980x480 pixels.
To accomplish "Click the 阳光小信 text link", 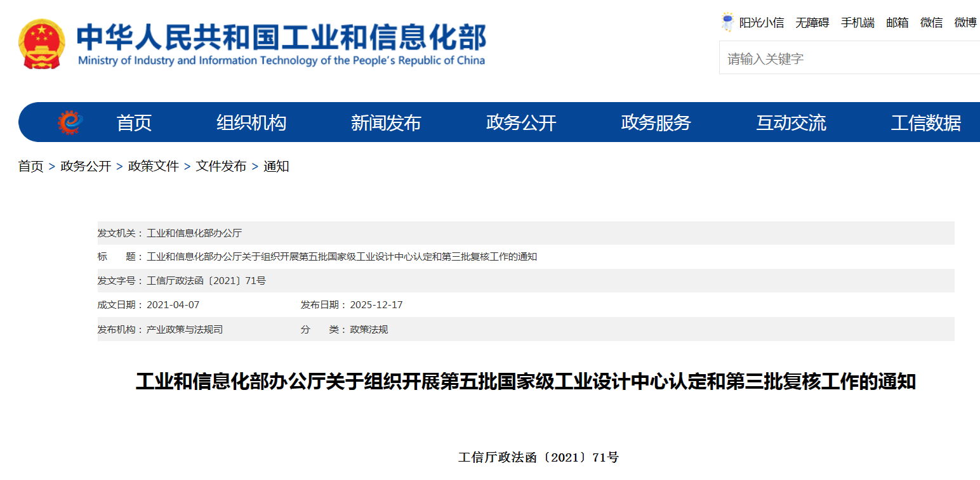I will pyautogui.click(x=762, y=23).
